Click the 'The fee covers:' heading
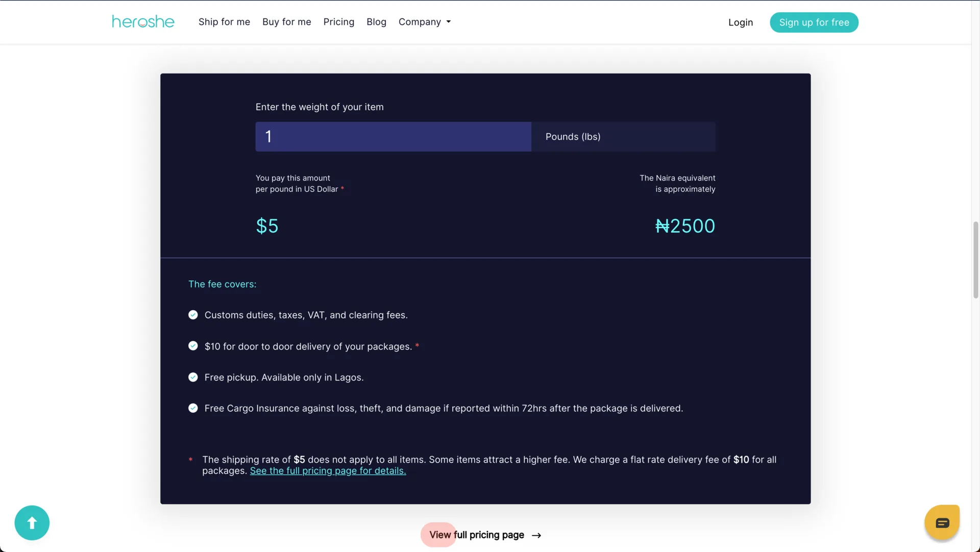The image size is (980, 552). point(223,284)
